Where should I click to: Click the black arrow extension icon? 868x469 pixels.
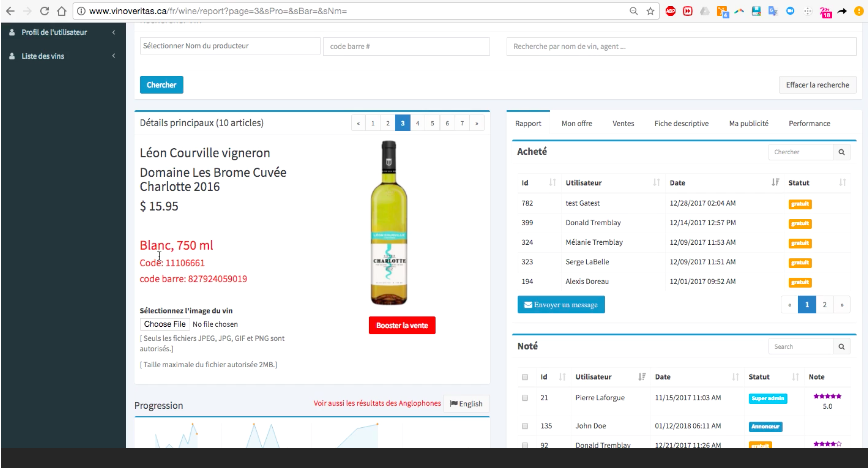842,11
